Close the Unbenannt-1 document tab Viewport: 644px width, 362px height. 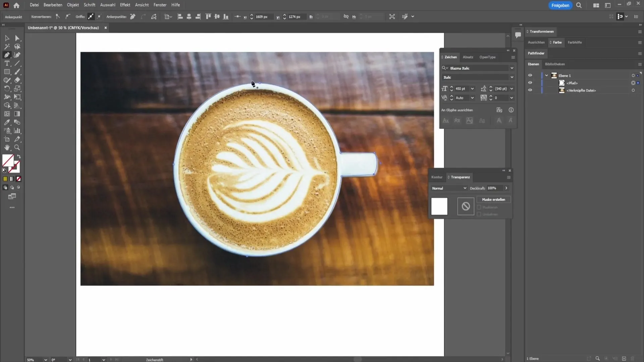pos(105,28)
